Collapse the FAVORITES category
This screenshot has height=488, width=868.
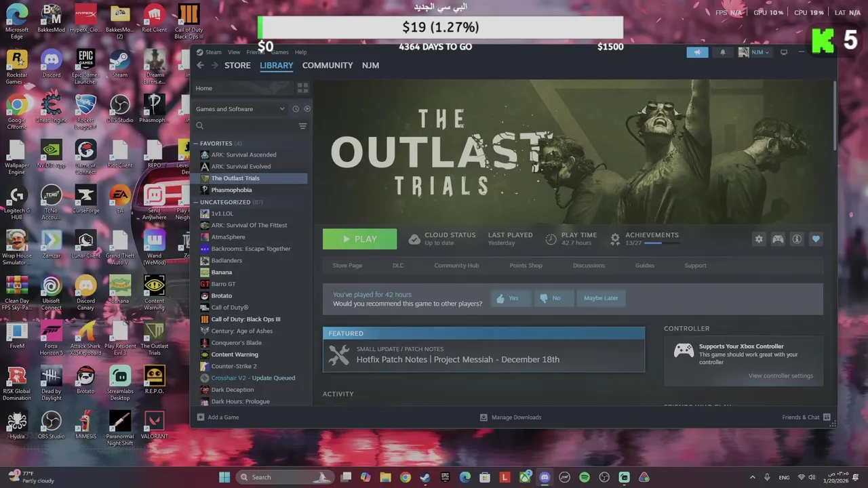[x=196, y=144]
